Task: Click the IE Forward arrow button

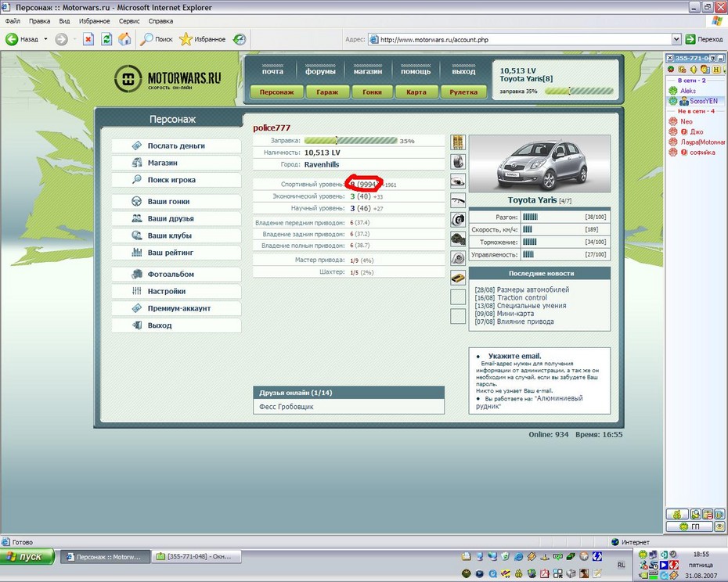Action: [61, 39]
